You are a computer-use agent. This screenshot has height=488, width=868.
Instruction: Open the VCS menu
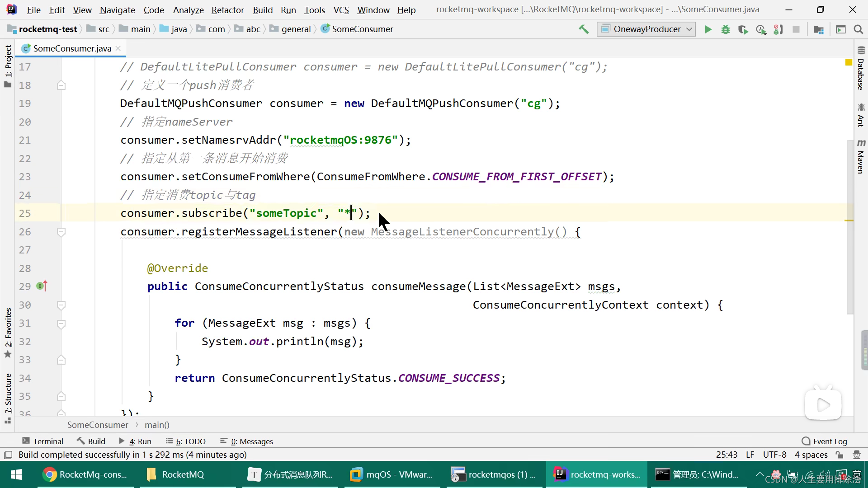pyautogui.click(x=341, y=10)
